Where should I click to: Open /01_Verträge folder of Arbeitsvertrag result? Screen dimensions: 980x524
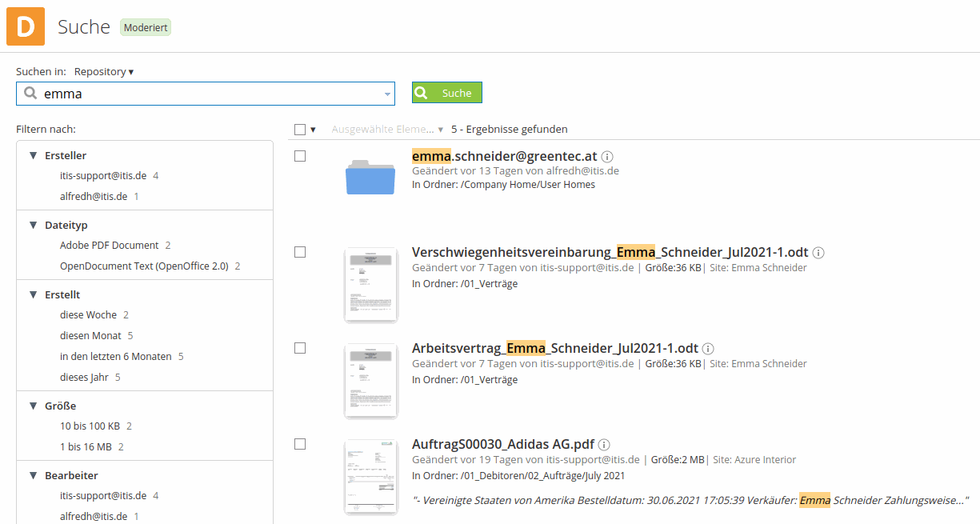click(489, 380)
